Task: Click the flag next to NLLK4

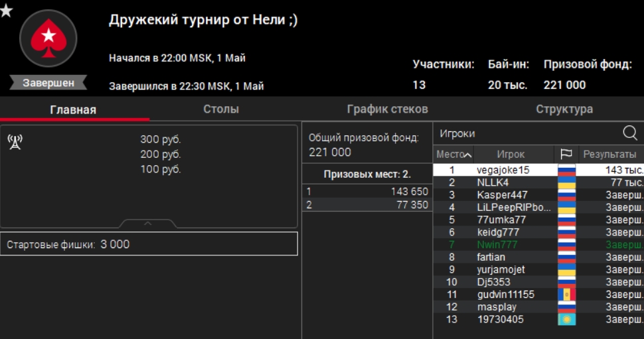Action: 567,182
